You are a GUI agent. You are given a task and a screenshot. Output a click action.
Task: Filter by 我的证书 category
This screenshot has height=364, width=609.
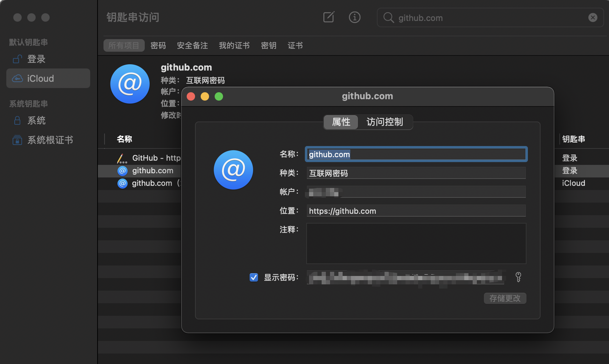point(234,45)
